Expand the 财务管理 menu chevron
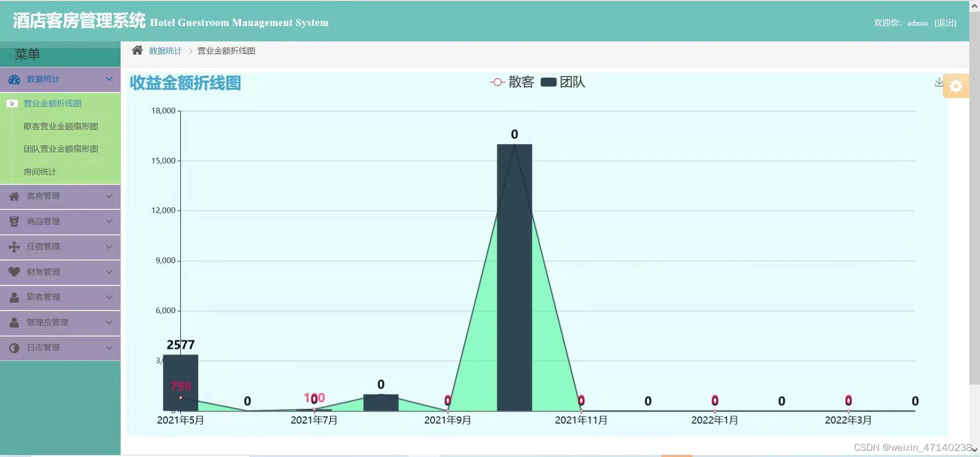The width and height of the screenshot is (980, 457). coord(109,272)
